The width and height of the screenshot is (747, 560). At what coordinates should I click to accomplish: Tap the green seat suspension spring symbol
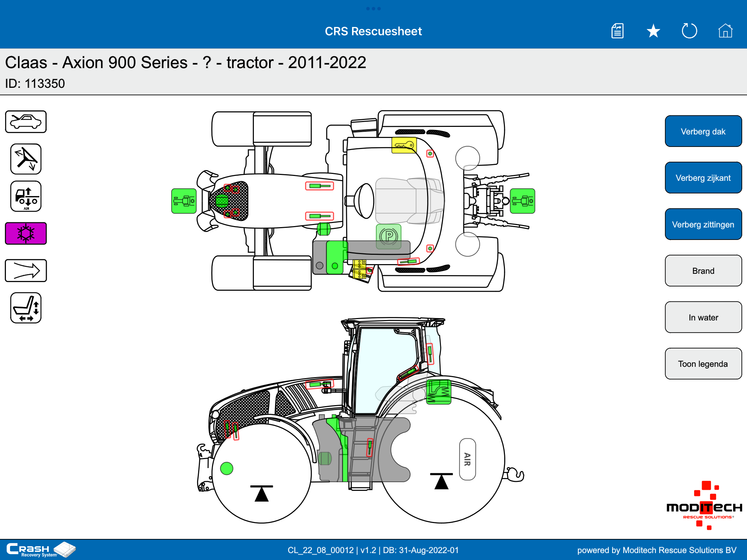coord(439,392)
